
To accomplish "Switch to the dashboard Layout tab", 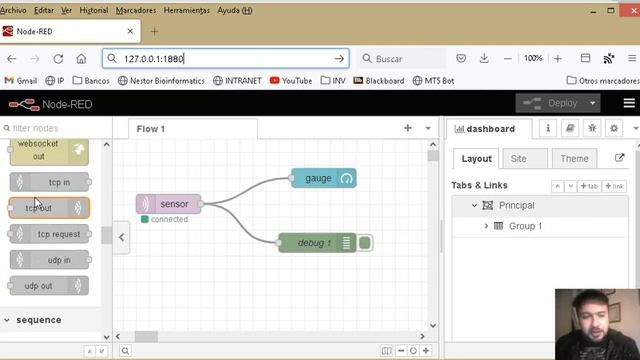I will pos(476,159).
